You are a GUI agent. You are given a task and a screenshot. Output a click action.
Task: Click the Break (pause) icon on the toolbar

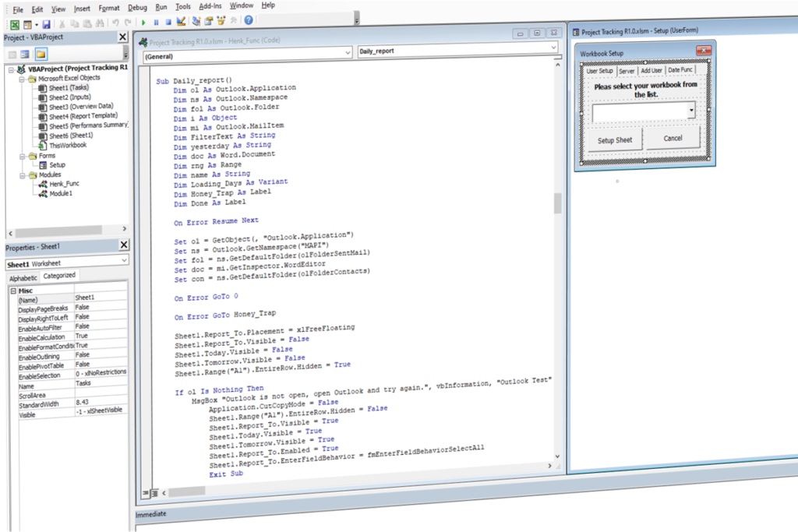(157, 21)
